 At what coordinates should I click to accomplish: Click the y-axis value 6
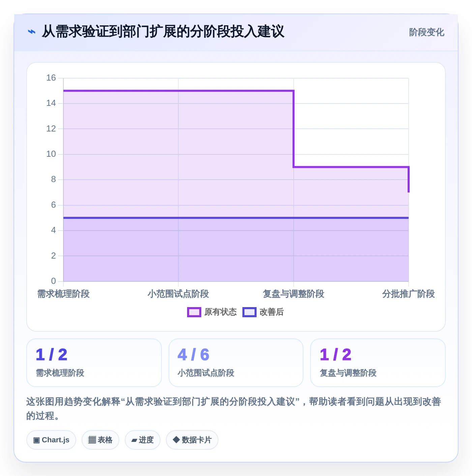[x=54, y=205]
